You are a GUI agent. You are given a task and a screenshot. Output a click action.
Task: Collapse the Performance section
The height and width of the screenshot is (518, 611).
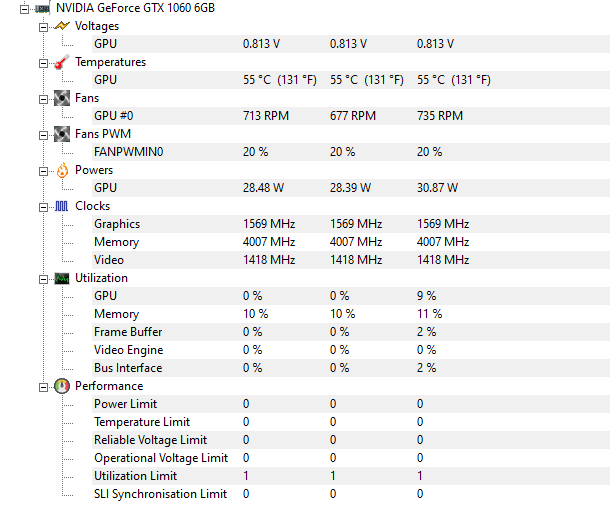coord(43,387)
